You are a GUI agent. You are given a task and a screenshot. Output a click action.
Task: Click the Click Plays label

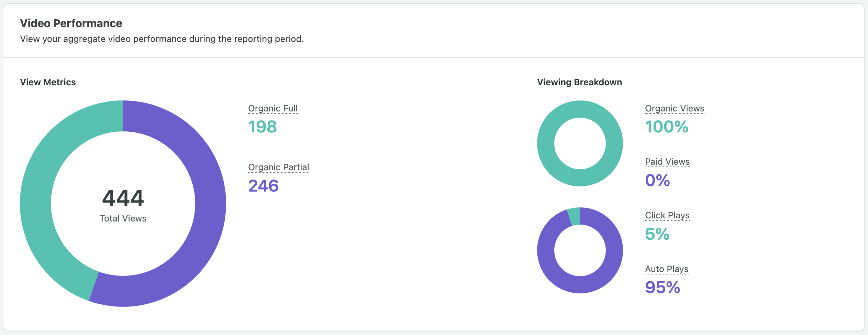667,215
